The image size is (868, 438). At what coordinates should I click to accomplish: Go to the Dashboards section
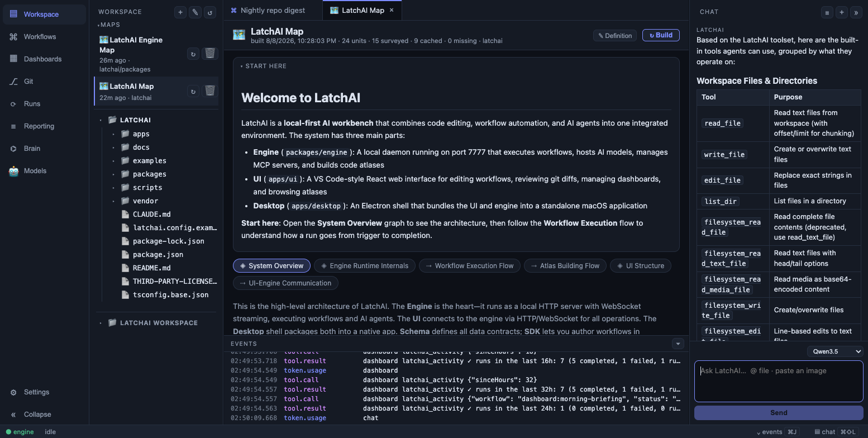[44, 59]
